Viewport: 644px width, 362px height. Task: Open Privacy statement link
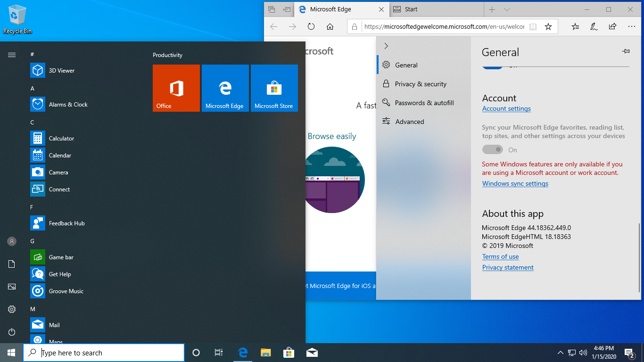(508, 267)
